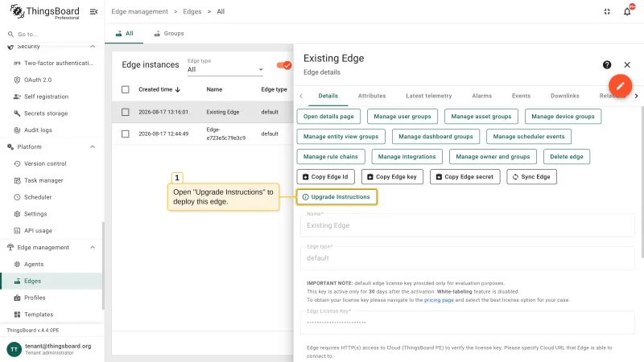This screenshot has height=362, width=644.
Task: Click Manage dashboard groups button
Action: [436, 136]
